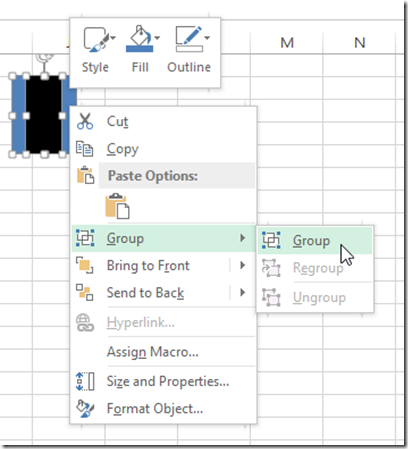Image resolution: width=408 pixels, height=449 pixels.
Task: Click the Size and Properties icon
Action: (85, 381)
